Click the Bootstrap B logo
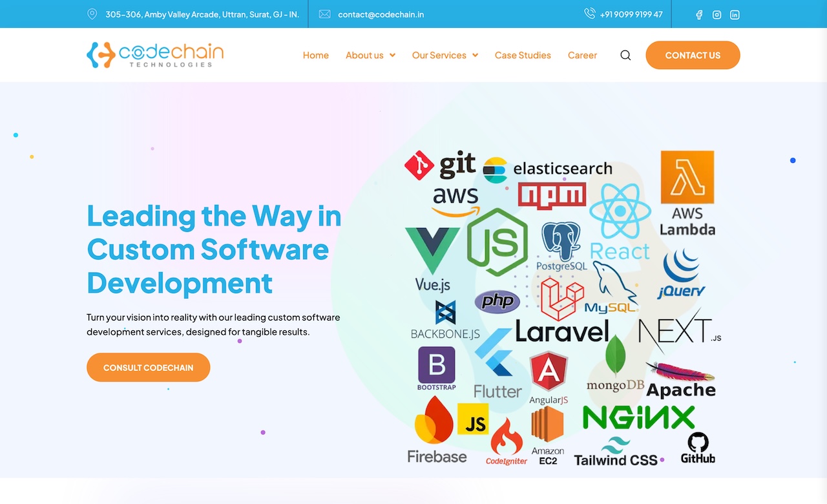The width and height of the screenshot is (827, 504). point(437,369)
